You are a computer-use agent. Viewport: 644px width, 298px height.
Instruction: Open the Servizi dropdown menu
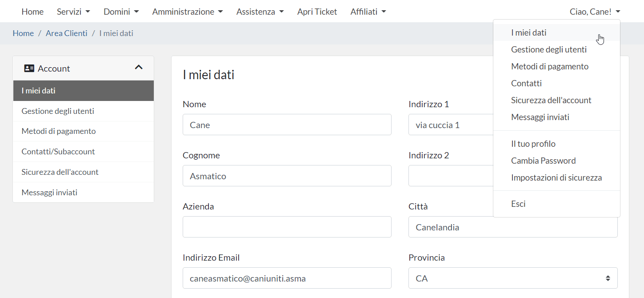coord(73,12)
